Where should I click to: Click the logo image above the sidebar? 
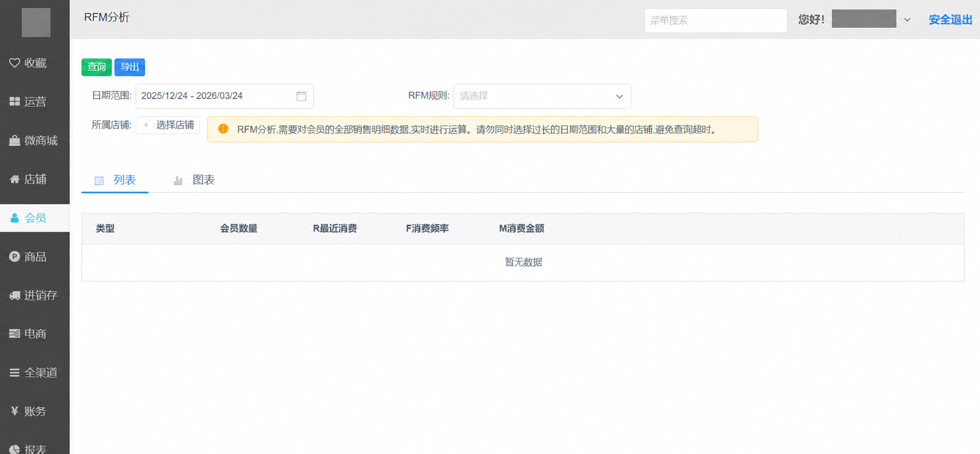tap(36, 22)
